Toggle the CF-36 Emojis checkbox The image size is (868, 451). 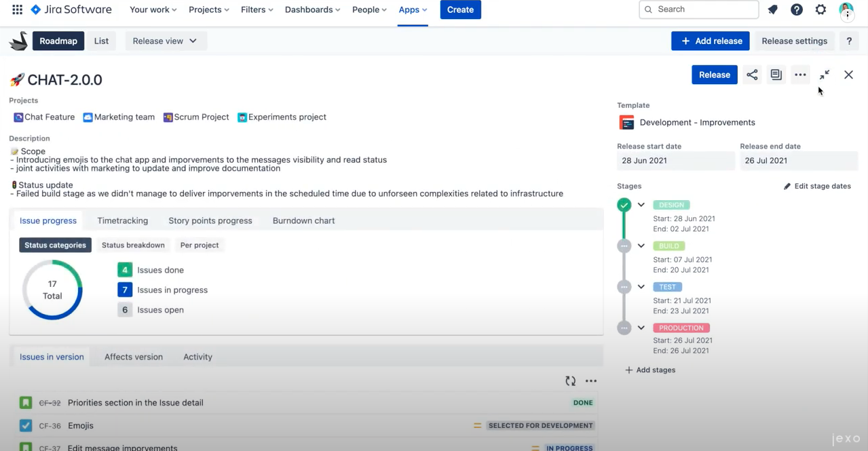pyautogui.click(x=25, y=425)
